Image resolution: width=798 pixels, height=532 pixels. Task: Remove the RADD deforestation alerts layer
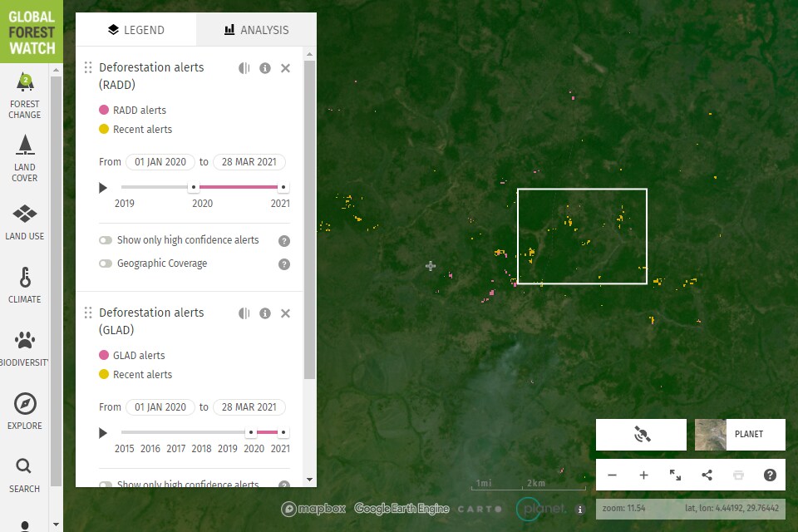[285, 68]
